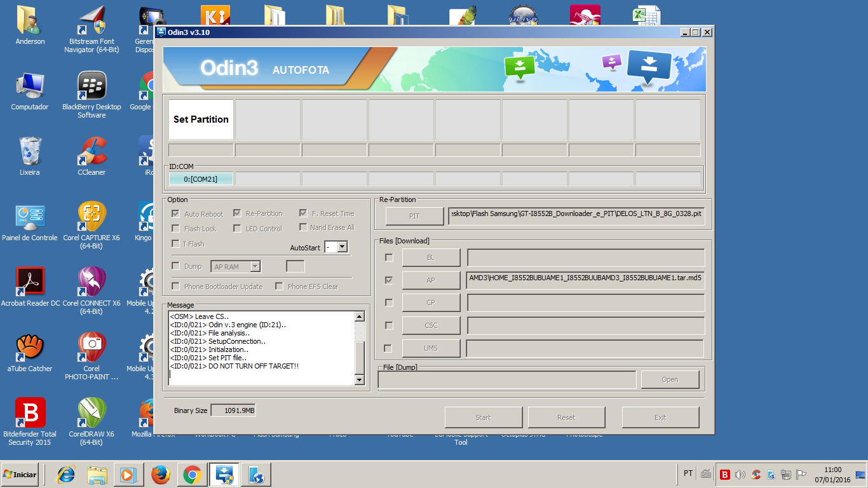This screenshot has width=868, height=488.
Task: Tick the checkbox beside CSC file
Action: coord(389,325)
